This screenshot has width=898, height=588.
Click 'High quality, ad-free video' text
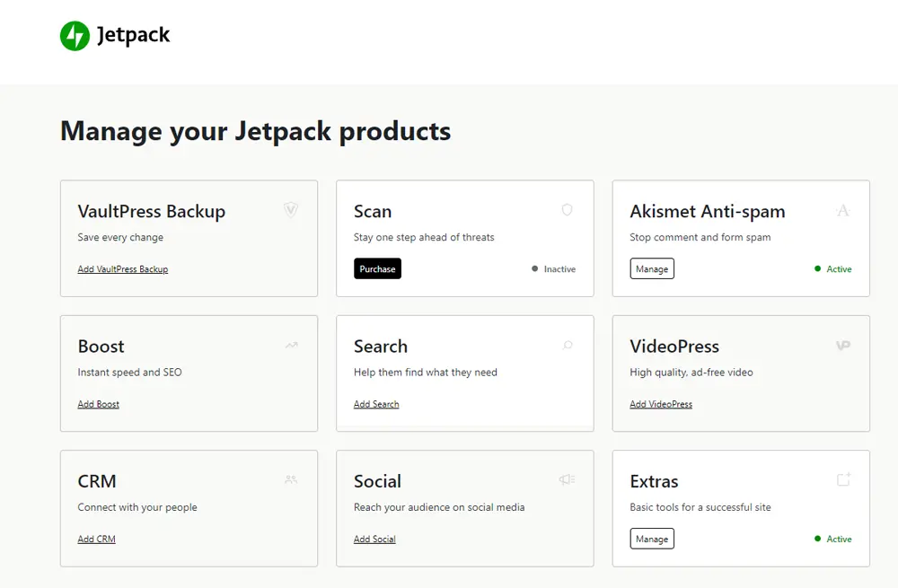691,373
